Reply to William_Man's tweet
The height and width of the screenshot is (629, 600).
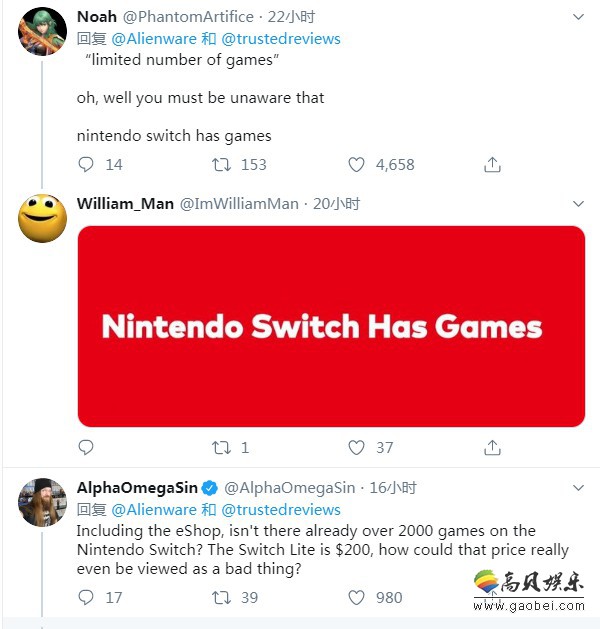86,447
